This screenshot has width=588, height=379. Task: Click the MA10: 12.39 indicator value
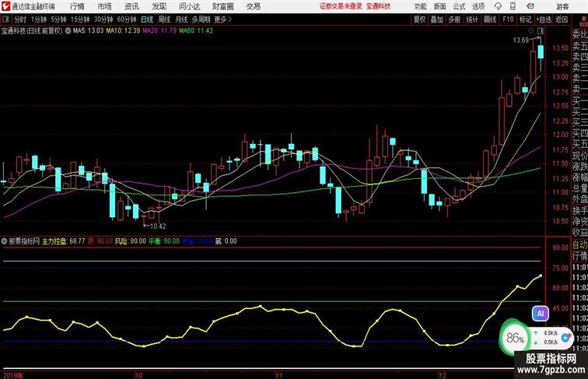(123, 31)
